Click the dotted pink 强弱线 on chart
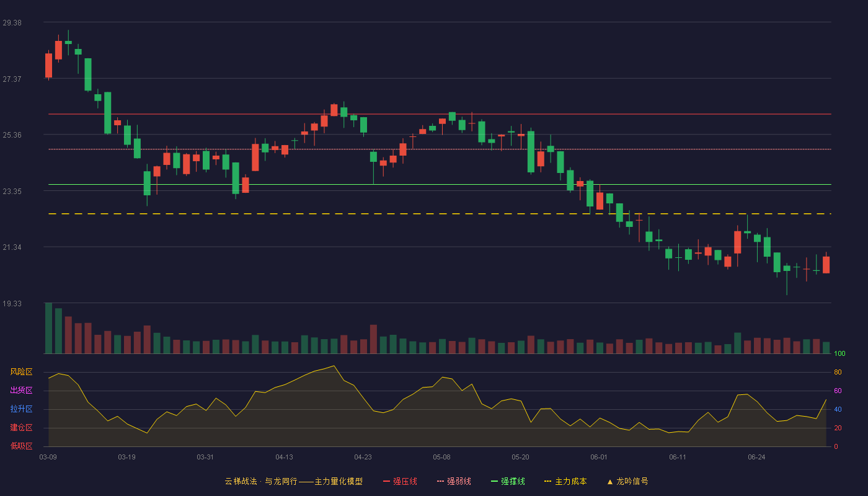Image resolution: width=868 pixels, height=496 pixels. point(440,149)
